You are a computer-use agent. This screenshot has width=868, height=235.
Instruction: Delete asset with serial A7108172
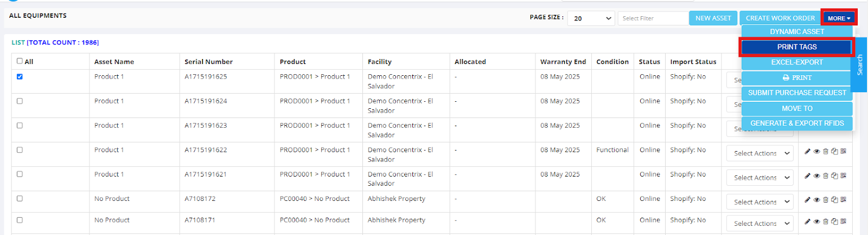pyautogui.click(x=826, y=200)
